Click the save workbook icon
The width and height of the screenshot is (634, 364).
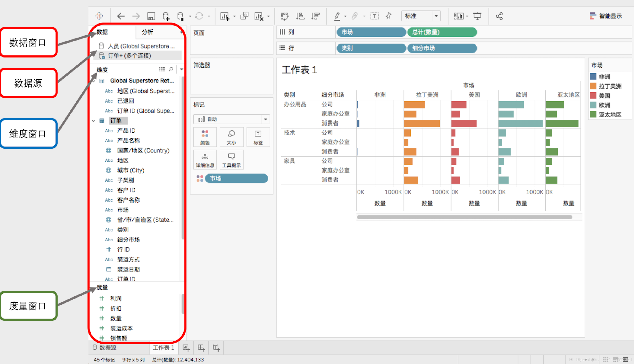click(x=151, y=16)
